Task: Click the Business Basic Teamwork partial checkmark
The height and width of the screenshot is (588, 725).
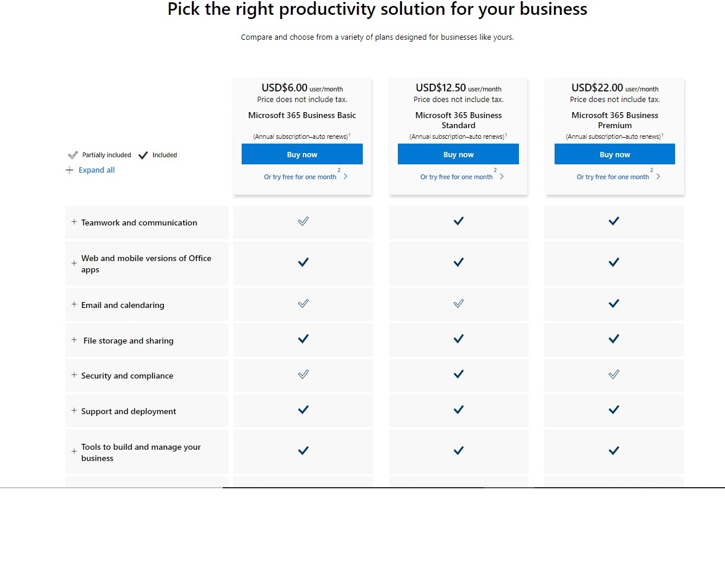Action: (x=303, y=221)
